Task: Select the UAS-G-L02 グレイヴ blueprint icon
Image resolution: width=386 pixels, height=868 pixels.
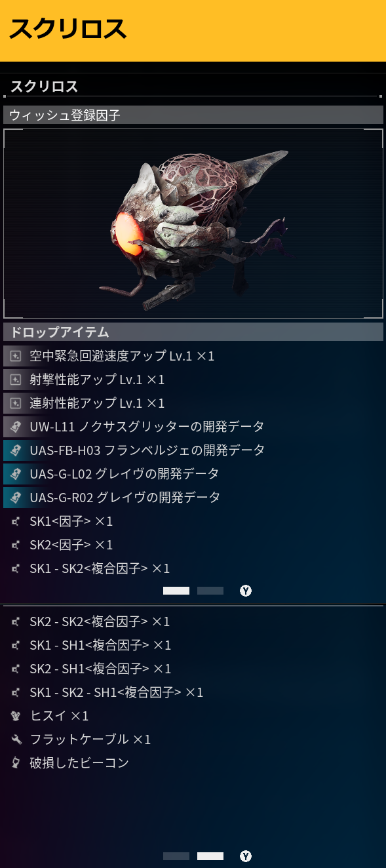Action: (16, 474)
